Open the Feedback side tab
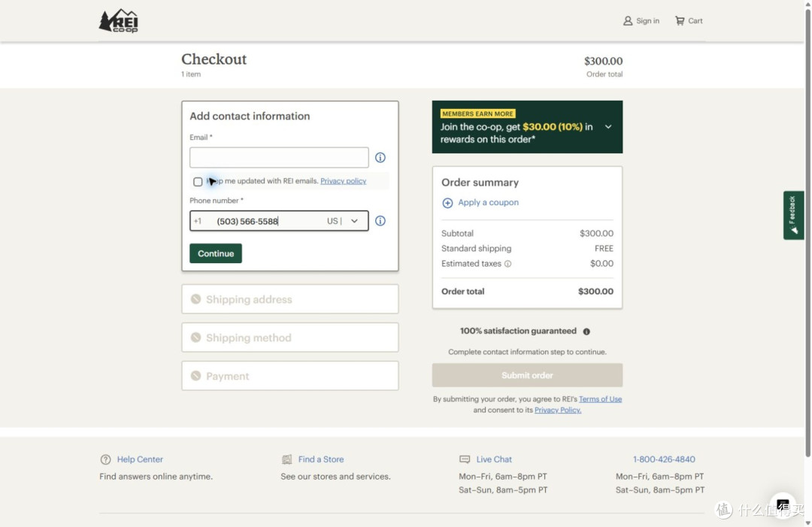 [793, 215]
